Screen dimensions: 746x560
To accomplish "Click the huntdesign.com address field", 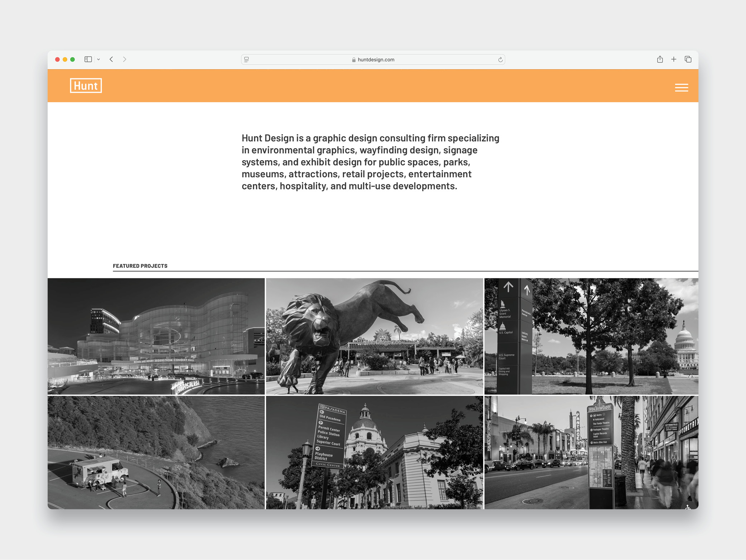I will pos(373,59).
